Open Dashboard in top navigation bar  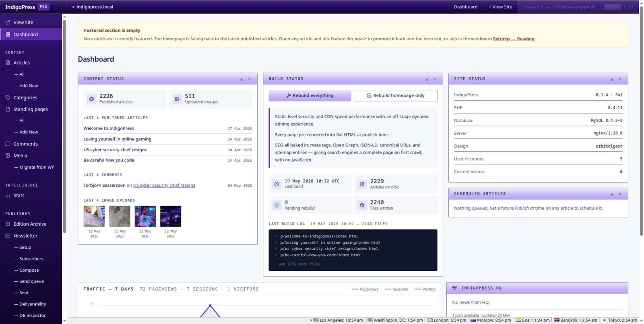point(466,7)
